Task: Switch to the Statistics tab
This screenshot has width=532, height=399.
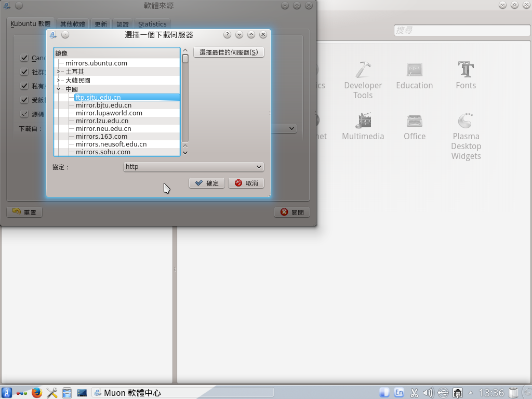Action: [152, 24]
